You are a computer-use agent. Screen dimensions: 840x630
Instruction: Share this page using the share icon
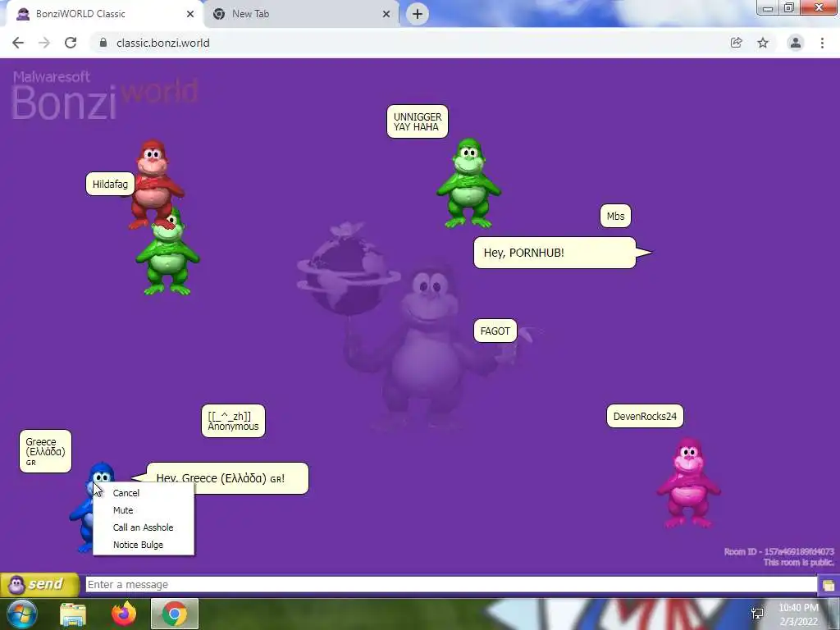pyautogui.click(x=737, y=43)
